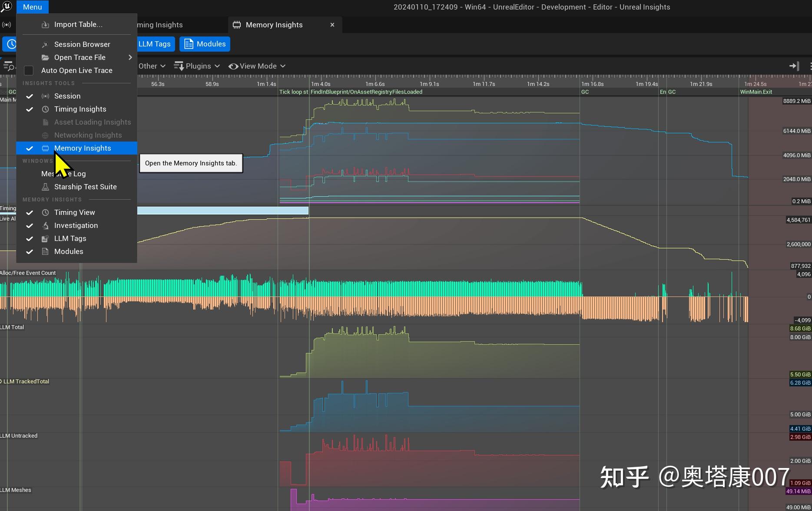Close the Memory Insights tab
The image size is (812, 511).
click(332, 25)
